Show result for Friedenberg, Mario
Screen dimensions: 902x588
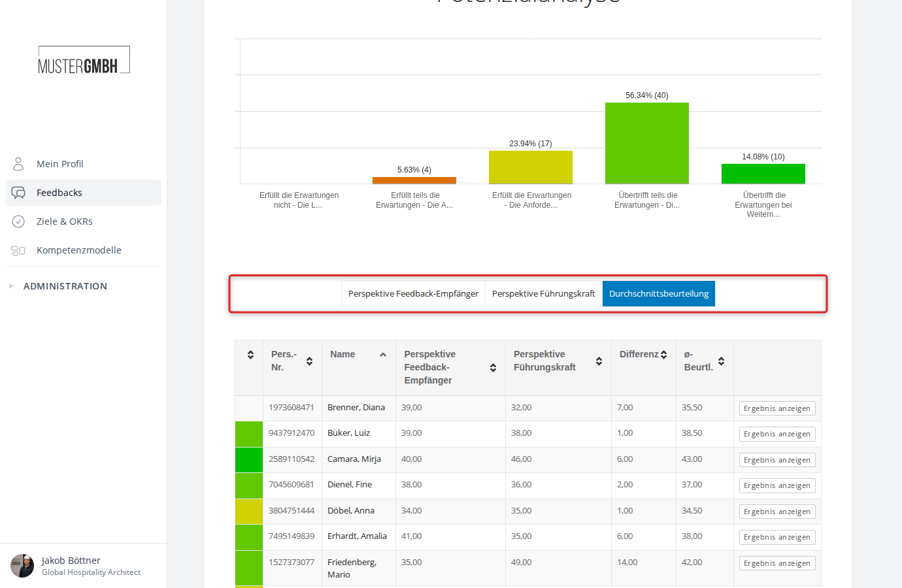tap(777, 563)
